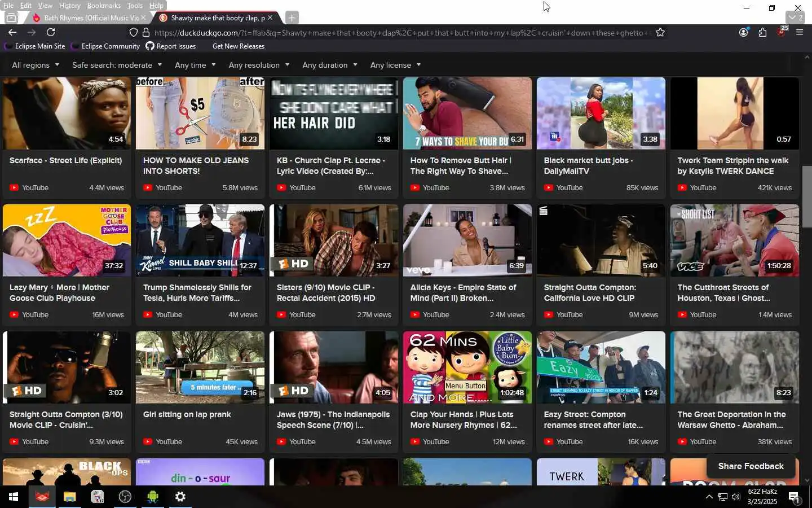The image size is (812, 508).
Task: Expand the Any resolution filter
Action: [259, 65]
